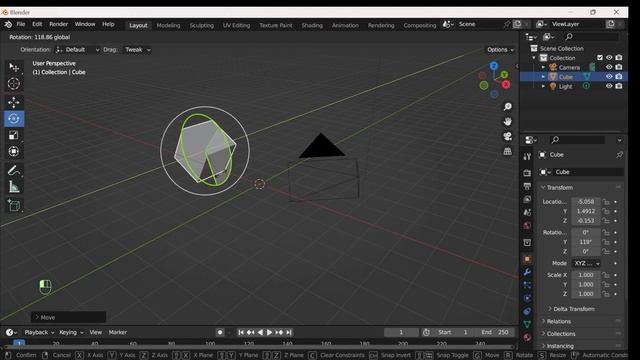
Task: Open the Tool properties tab
Action: (x=527, y=156)
